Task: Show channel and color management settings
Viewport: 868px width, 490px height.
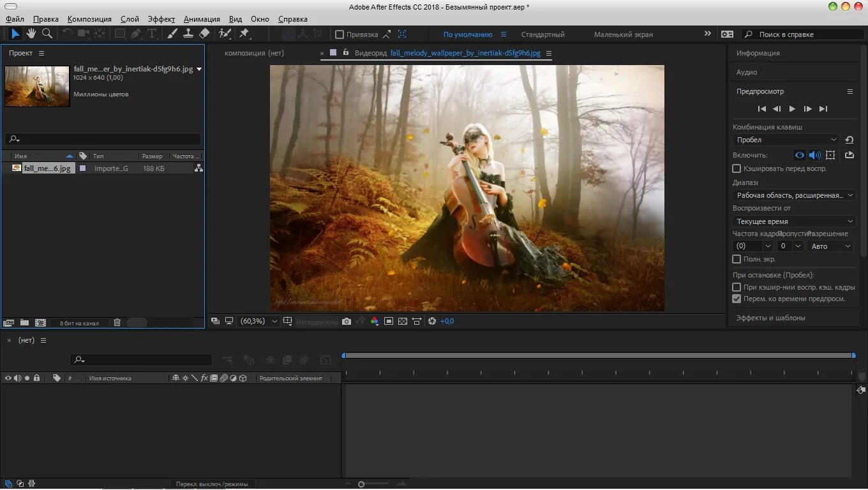Action: (375, 322)
